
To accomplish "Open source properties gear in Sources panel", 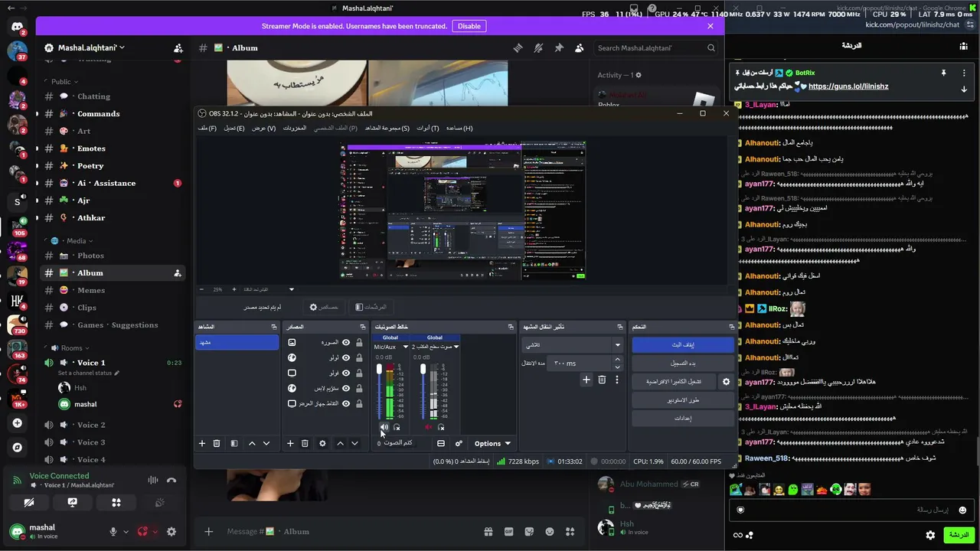I will 322,443.
